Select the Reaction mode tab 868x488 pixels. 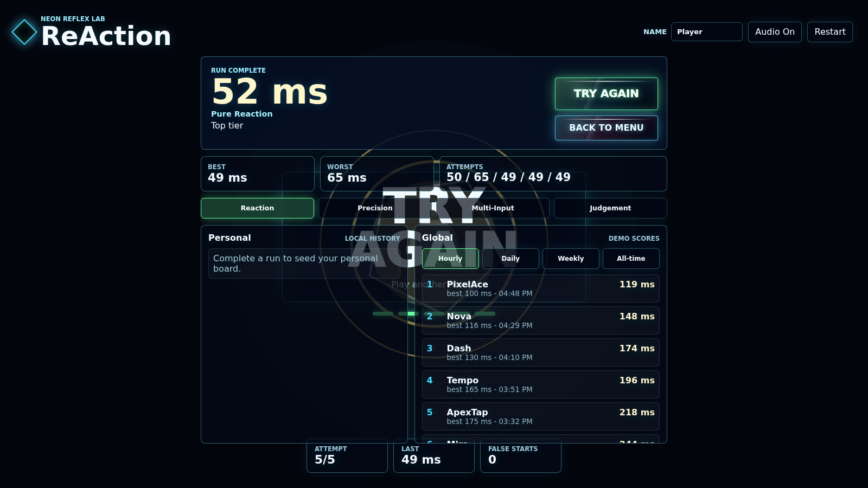(x=257, y=208)
